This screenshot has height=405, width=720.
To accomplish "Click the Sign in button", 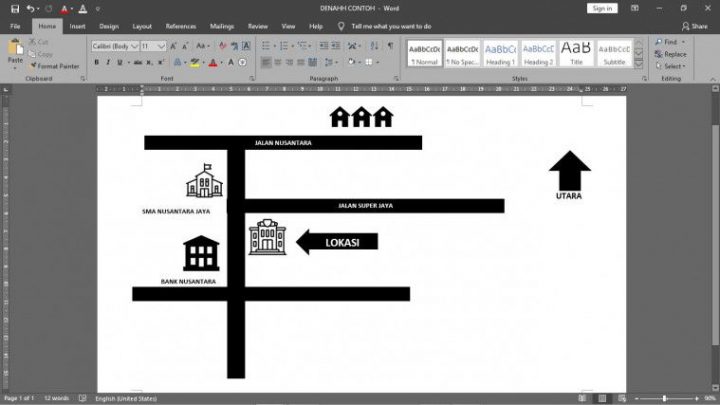I will click(602, 8).
